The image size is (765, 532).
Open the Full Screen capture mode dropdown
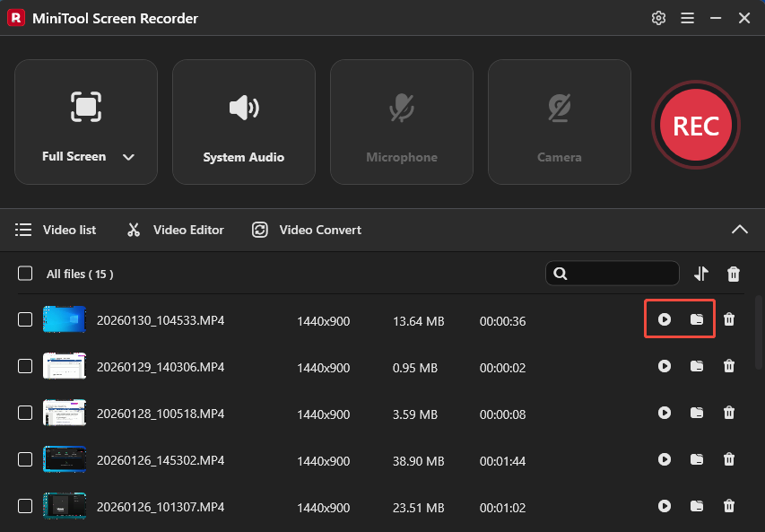tap(128, 156)
